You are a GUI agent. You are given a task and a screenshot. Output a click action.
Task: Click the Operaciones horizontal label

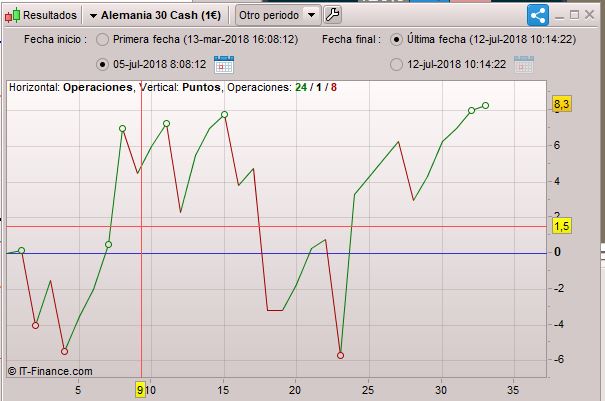(x=98, y=87)
